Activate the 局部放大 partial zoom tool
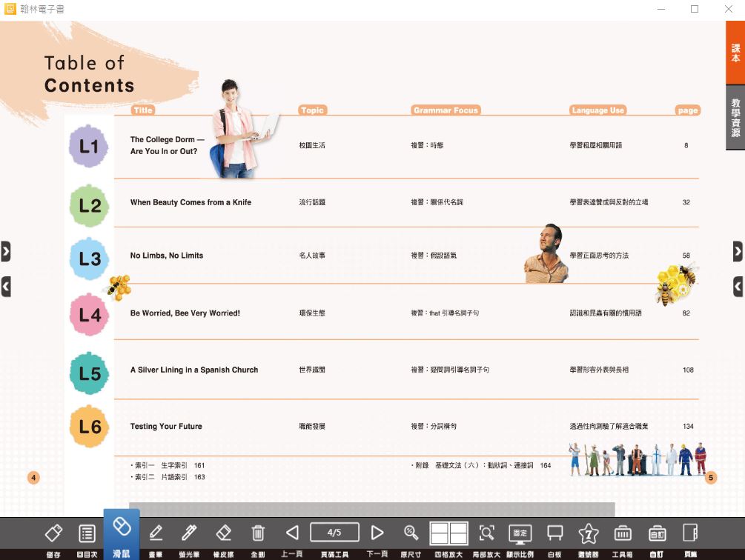Viewport: 745px width, 560px height. click(x=486, y=533)
